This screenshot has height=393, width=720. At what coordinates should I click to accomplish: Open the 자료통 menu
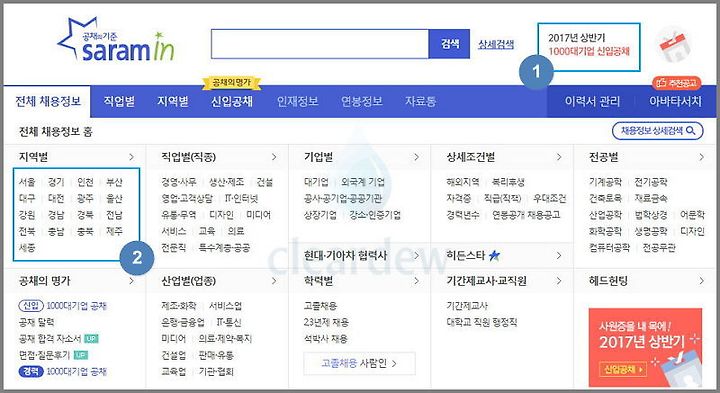(421, 101)
